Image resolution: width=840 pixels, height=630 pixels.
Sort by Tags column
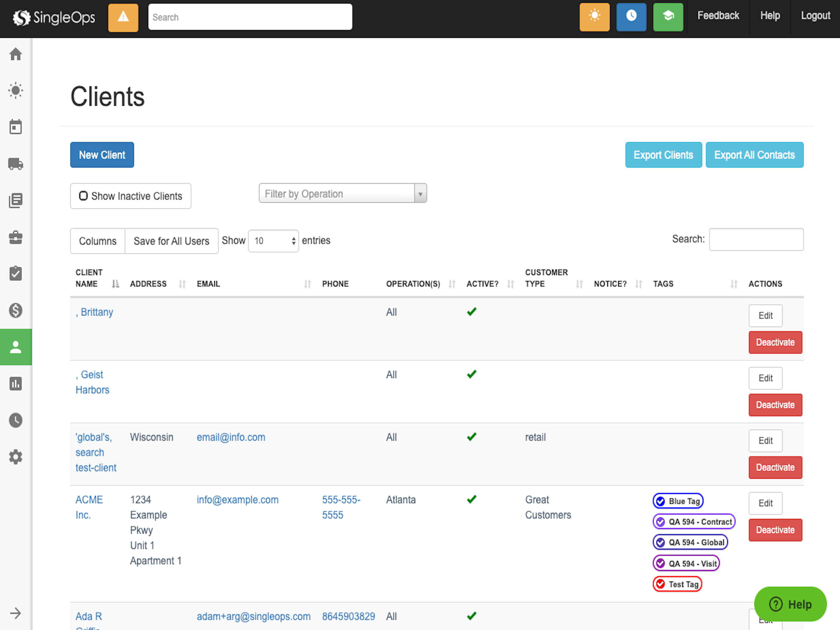(695, 284)
